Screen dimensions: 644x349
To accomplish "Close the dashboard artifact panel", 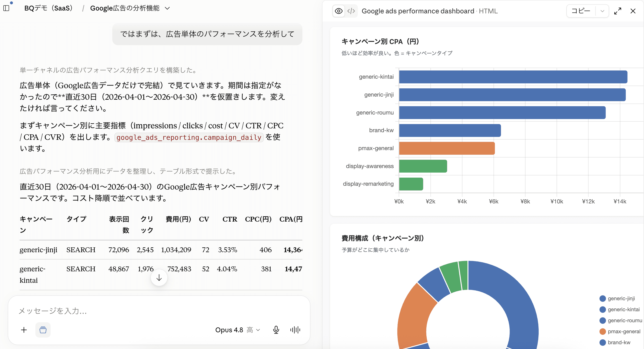I will [633, 11].
